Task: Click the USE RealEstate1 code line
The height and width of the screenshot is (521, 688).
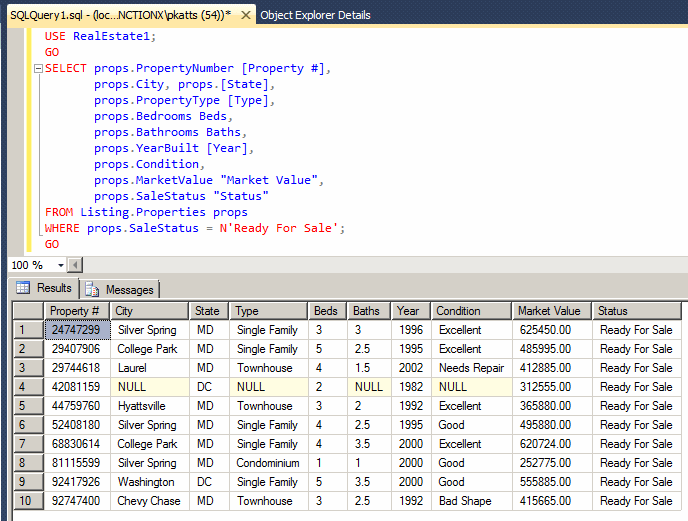Action: [100, 36]
